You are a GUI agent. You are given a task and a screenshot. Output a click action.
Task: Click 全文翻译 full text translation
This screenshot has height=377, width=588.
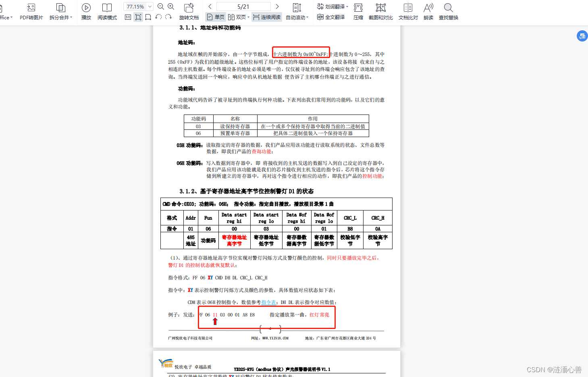click(x=331, y=17)
